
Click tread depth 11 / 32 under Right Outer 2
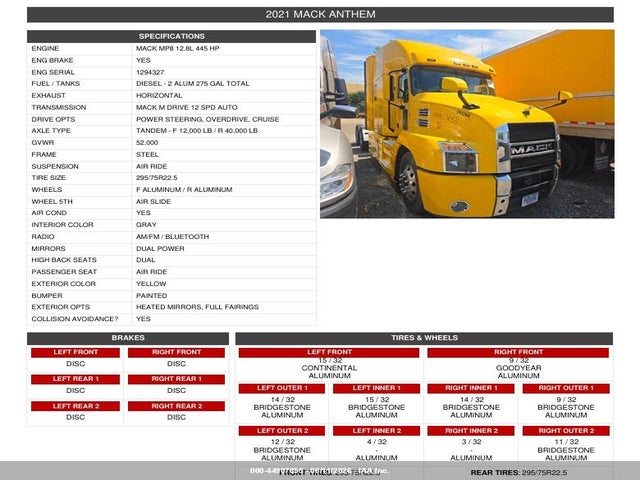point(566,442)
